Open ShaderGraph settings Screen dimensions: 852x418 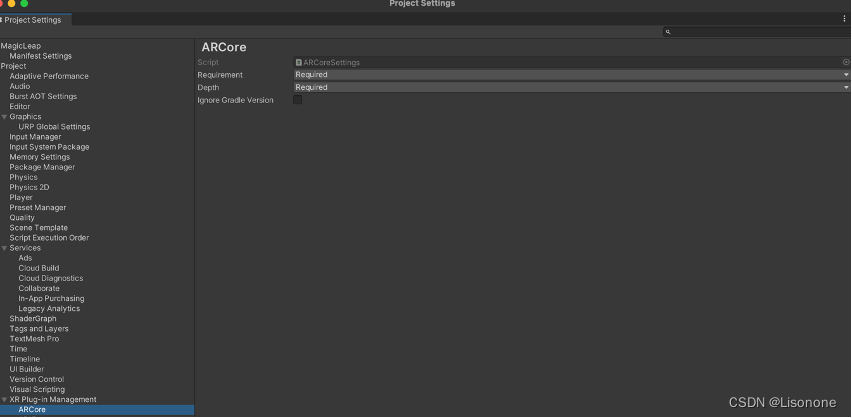(x=33, y=319)
